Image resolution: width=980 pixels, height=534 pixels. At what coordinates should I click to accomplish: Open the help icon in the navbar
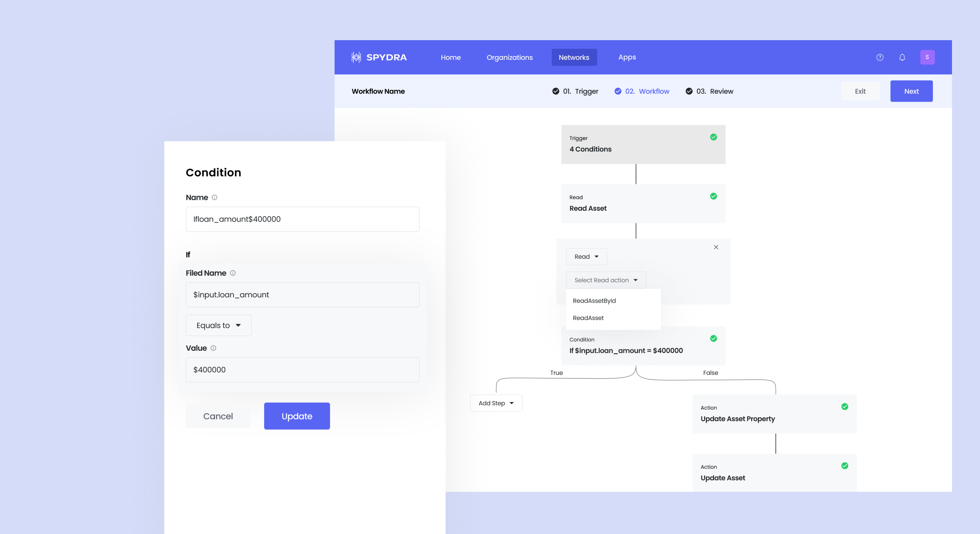point(880,57)
